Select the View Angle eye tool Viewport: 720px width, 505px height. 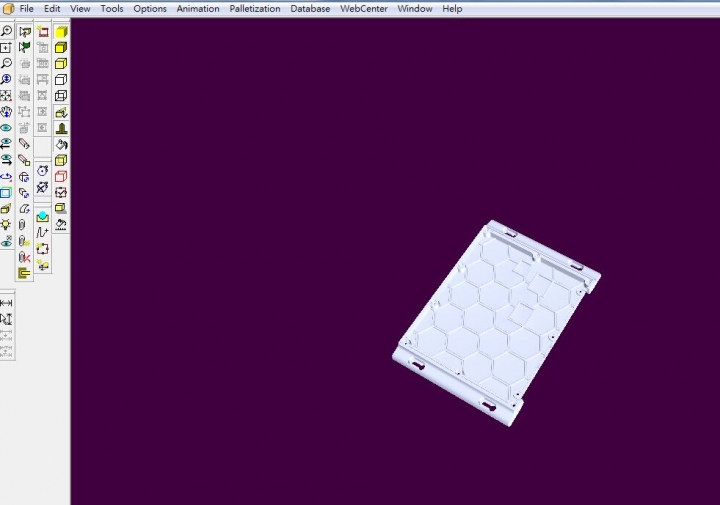[x=6, y=128]
